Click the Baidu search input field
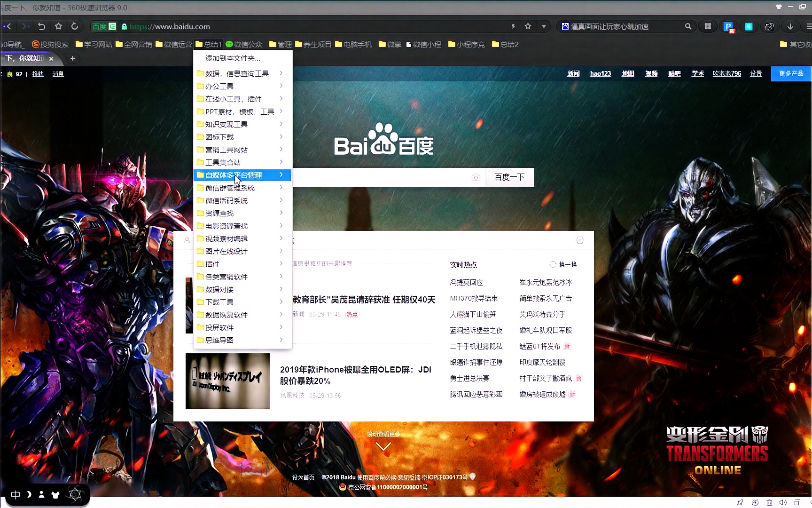Viewport: 812px width, 508px height. coord(381,177)
